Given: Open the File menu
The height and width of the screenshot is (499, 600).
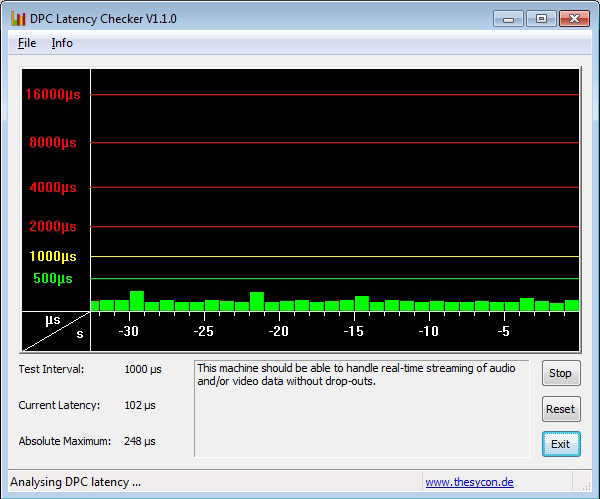Looking at the screenshot, I should pos(27,43).
